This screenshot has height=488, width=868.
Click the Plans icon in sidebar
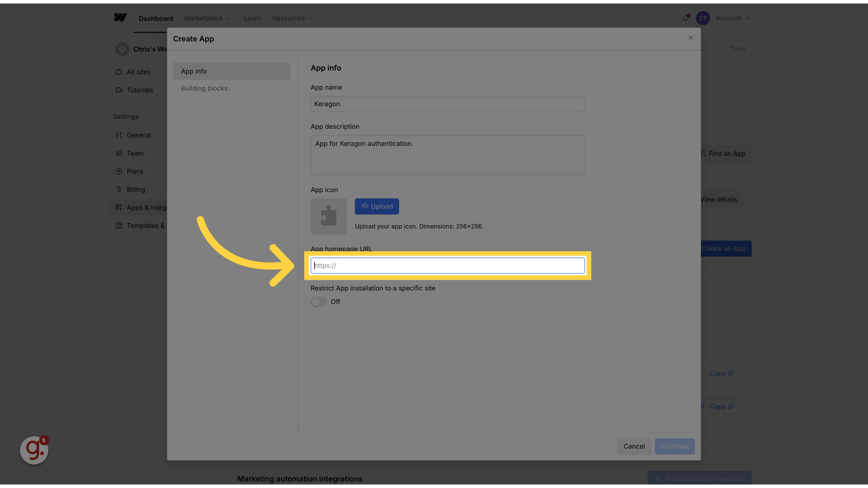coord(119,171)
